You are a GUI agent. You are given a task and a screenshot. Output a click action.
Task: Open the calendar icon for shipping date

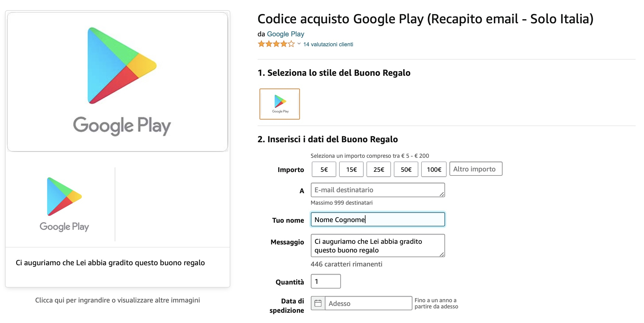tap(318, 303)
